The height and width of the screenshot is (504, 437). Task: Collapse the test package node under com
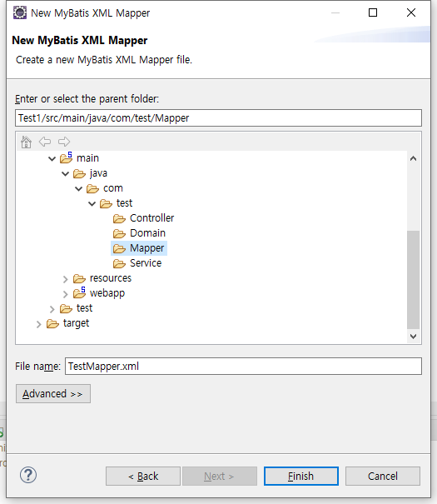(92, 203)
